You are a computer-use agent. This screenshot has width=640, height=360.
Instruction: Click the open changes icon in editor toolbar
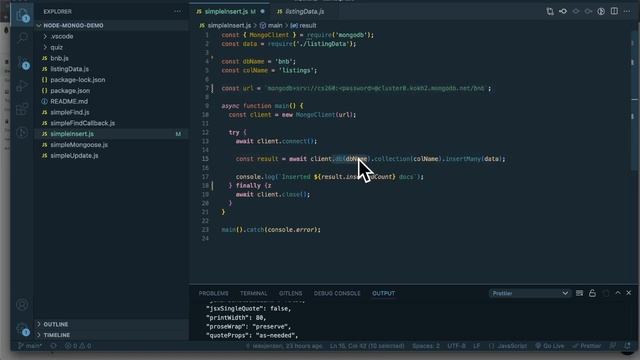click(x=550, y=11)
